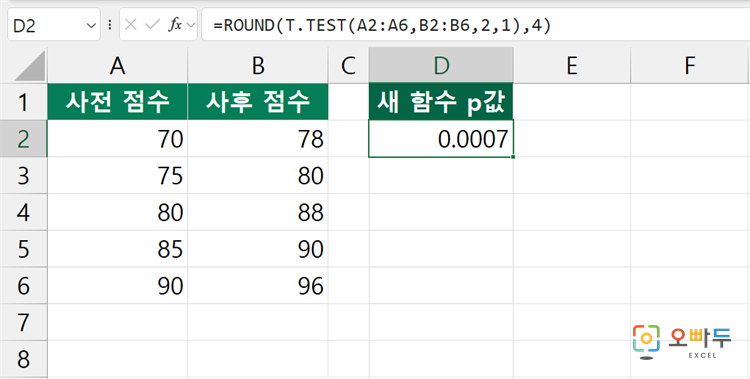Select cell B3 with value 80
Viewport: 750px width, 379px height.
258,176
